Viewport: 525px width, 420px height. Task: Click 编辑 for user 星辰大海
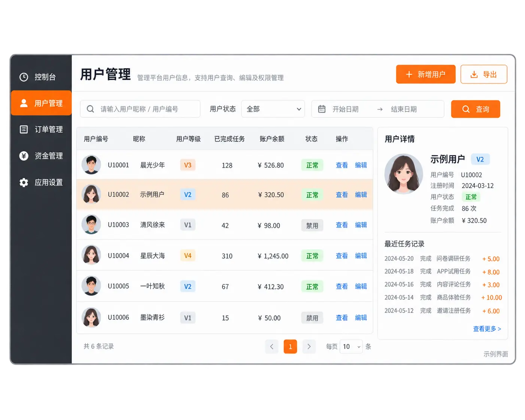(361, 256)
